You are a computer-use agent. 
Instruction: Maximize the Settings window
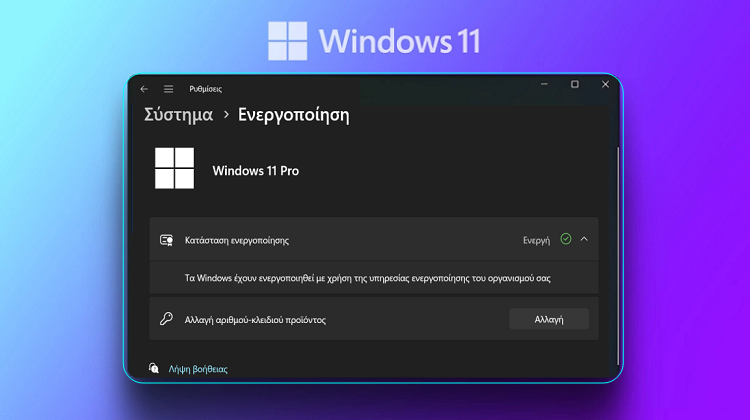pos(575,84)
